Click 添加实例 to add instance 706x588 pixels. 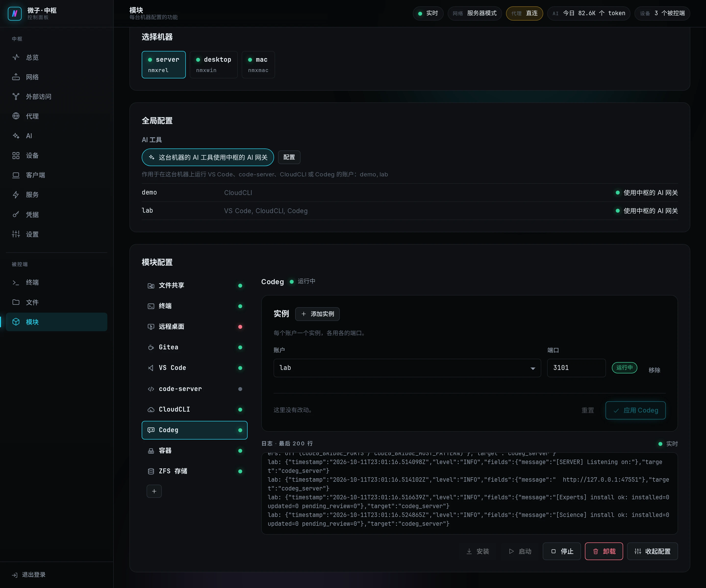click(317, 314)
